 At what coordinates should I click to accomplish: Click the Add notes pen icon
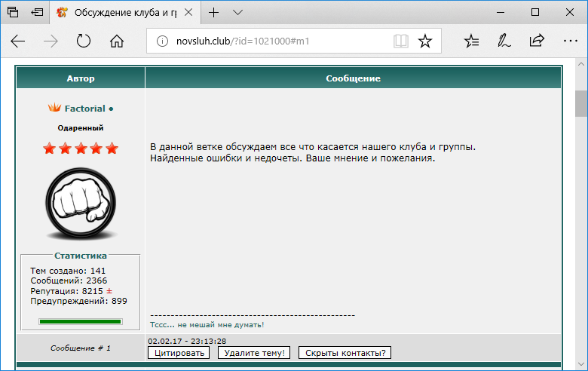[504, 41]
